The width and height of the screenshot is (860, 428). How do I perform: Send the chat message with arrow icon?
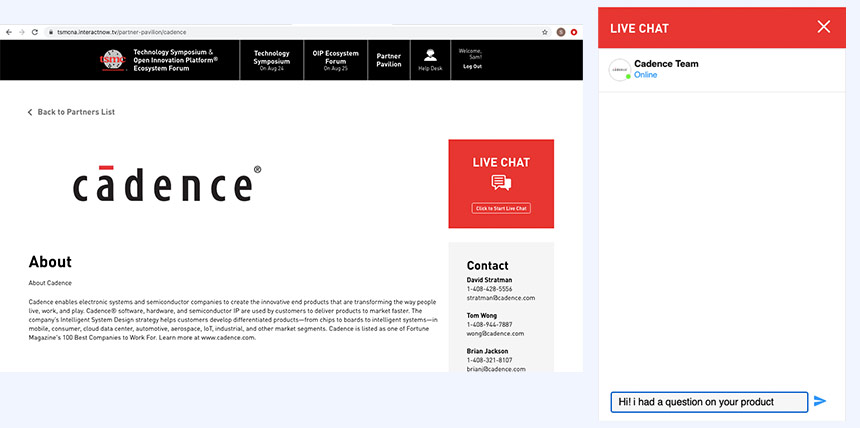click(x=820, y=401)
